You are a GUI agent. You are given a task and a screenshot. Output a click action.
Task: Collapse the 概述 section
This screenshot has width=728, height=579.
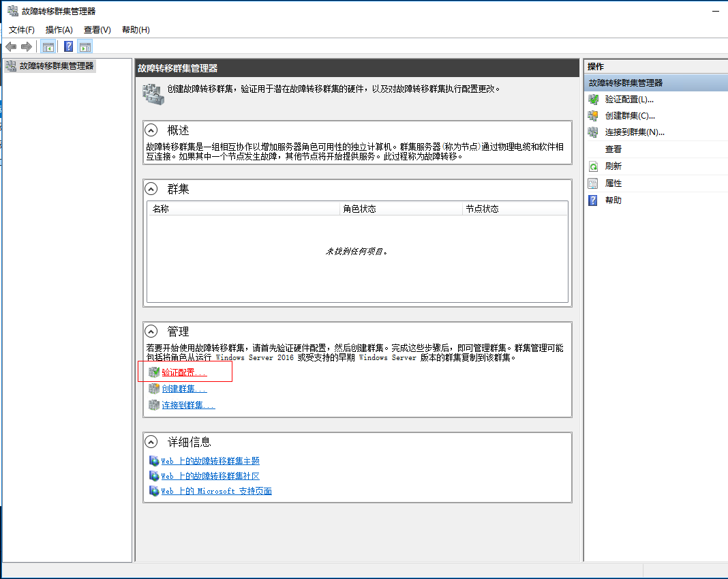151,130
